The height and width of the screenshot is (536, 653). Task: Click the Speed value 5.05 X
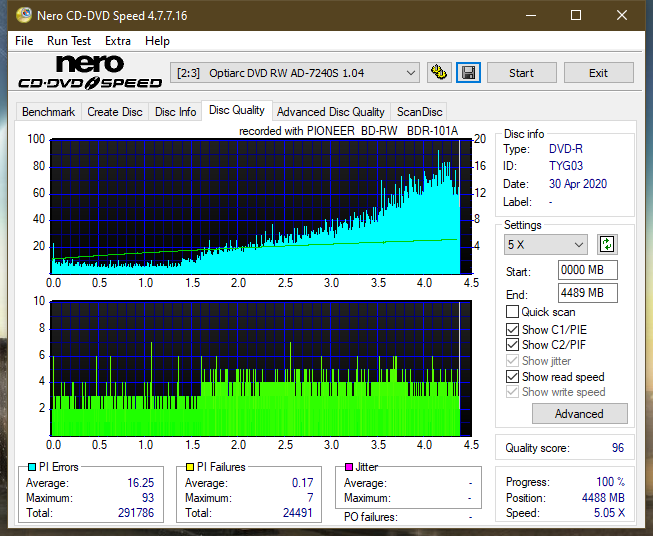(609, 513)
